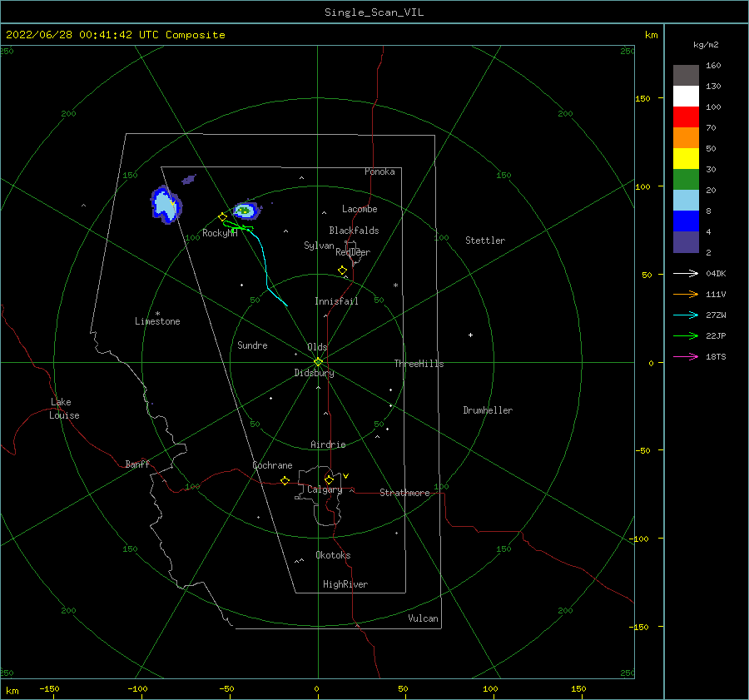Click the HighRiver label
749x700 pixels.
click(345, 584)
